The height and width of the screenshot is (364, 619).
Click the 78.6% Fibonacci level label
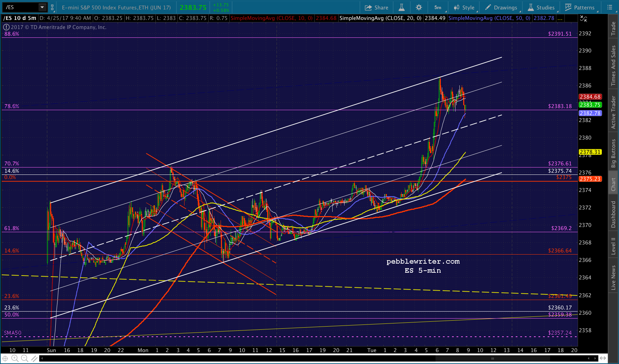pos(12,106)
